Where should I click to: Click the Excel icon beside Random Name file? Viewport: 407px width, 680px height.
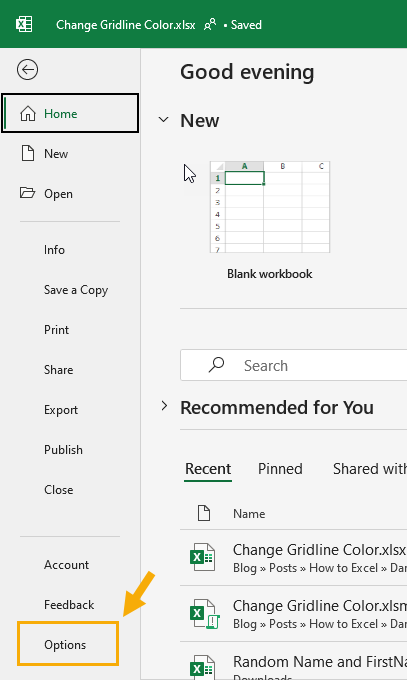click(x=202, y=668)
